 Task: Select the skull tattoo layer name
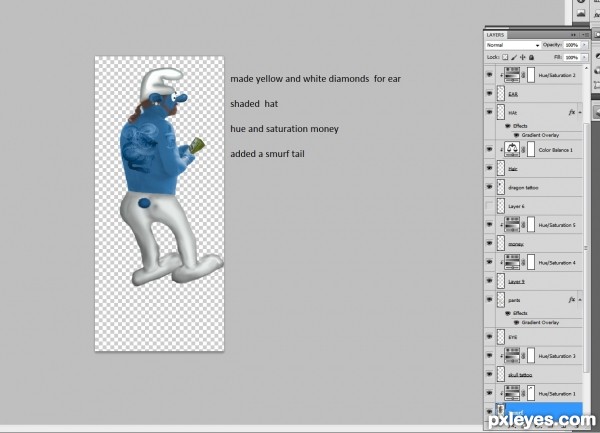click(x=520, y=375)
